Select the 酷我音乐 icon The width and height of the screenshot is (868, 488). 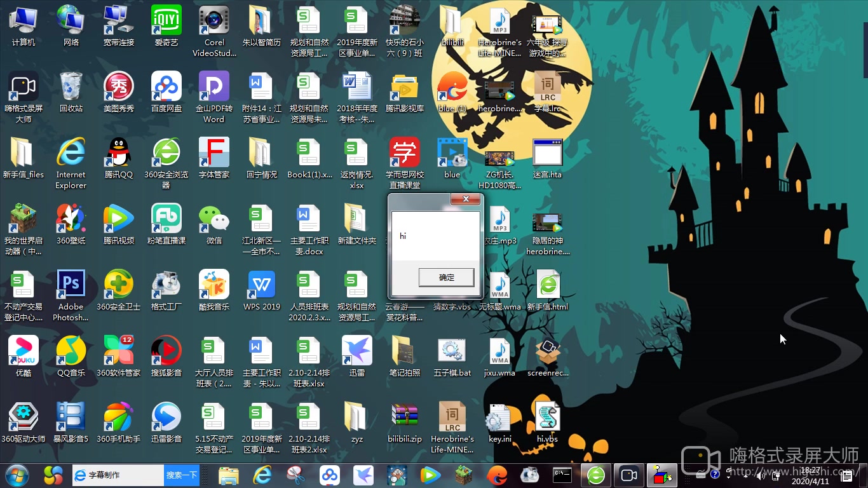214,290
